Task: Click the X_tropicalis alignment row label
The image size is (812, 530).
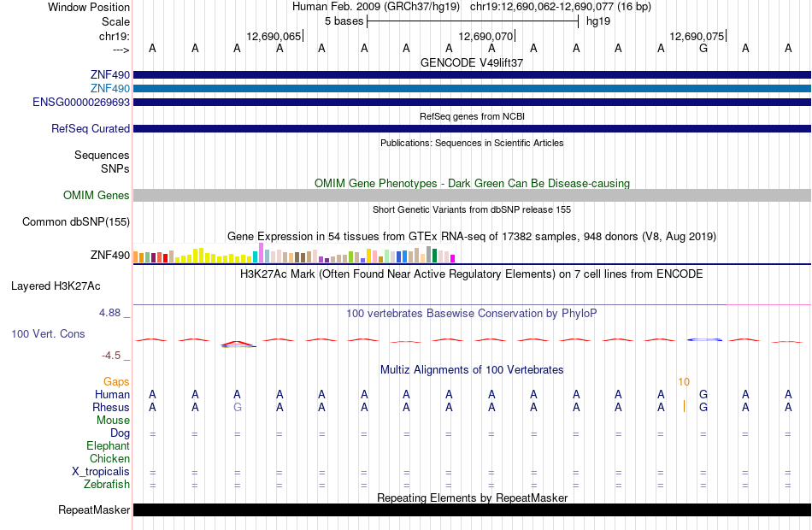Action: coord(101,472)
